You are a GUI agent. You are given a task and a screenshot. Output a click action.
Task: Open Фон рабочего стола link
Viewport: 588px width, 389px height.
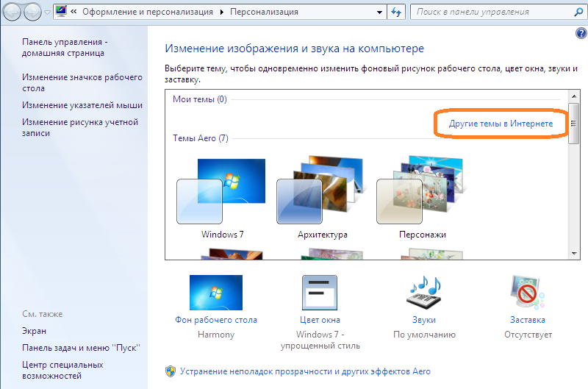tap(216, 320)
